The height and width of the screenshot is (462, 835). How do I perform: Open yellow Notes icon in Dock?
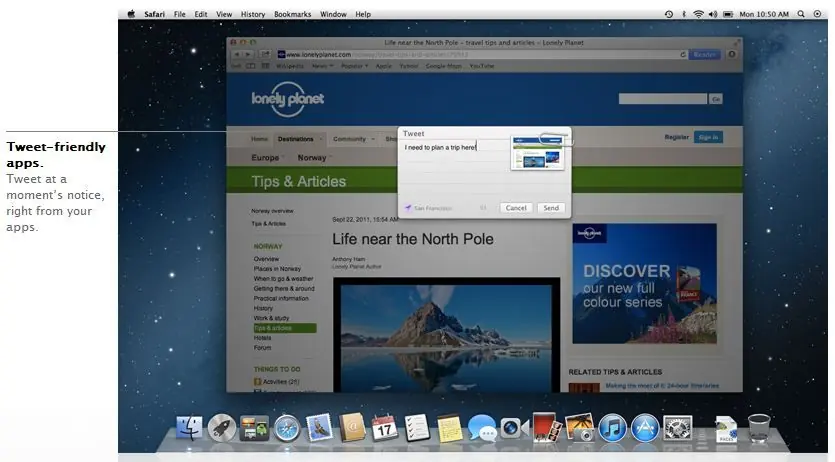click(x=449, y=428)
